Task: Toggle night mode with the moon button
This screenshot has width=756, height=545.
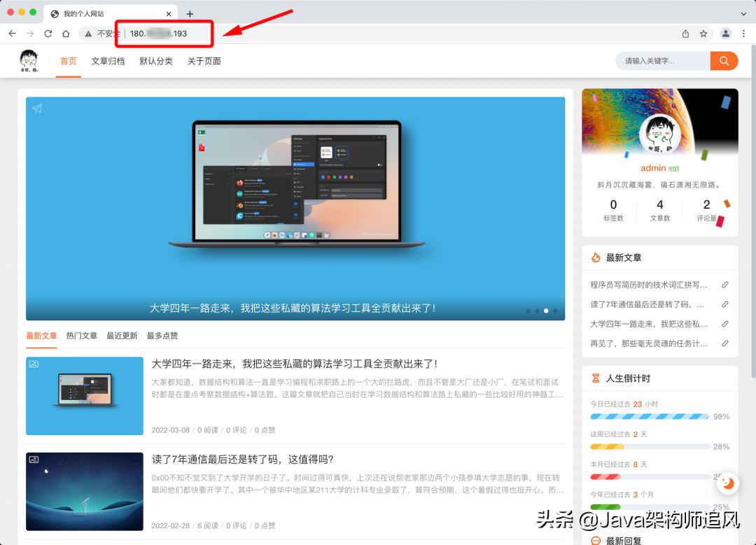Action: (728, 483)
